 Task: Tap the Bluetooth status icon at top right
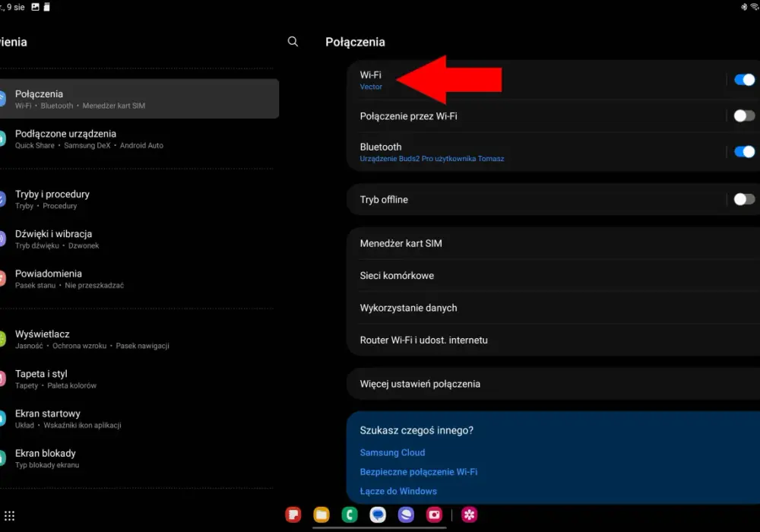click(744, 7)
